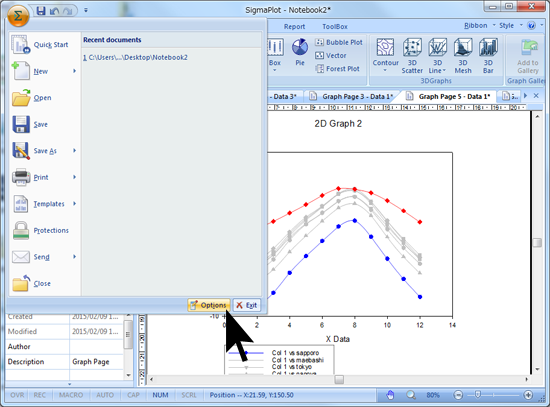Create a Vector plot
Screen dimensions: 550x407
click(331, 55)
